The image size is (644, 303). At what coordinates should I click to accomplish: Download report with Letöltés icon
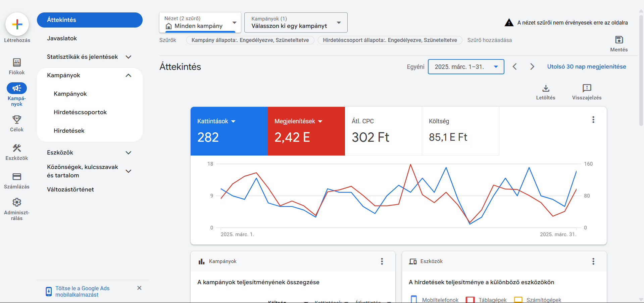point(546,88)
